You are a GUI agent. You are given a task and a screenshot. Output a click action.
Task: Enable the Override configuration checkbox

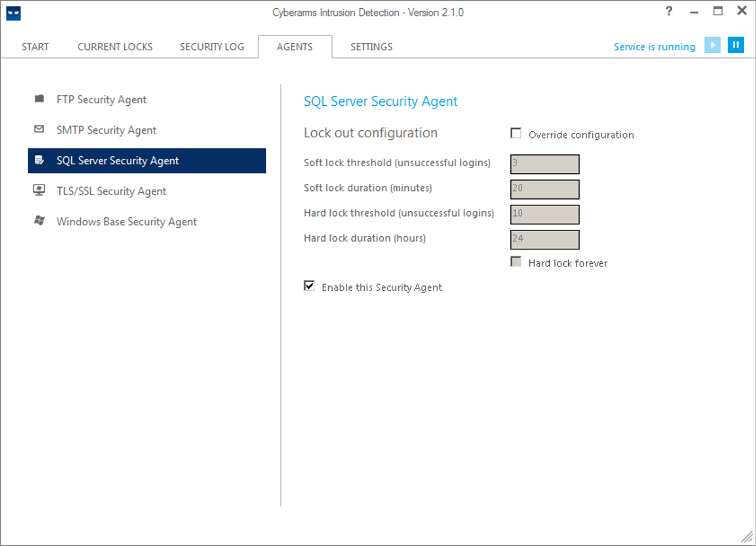tap(516, 133)
